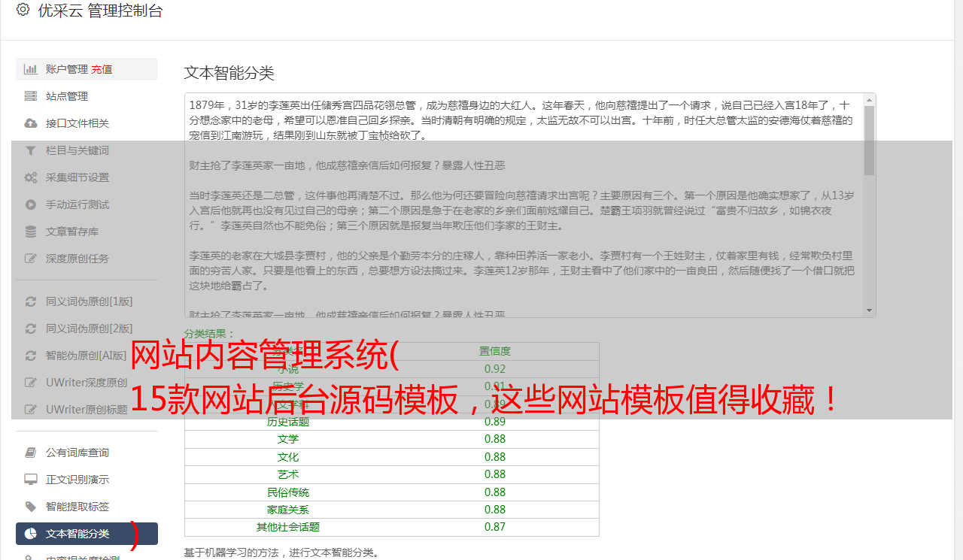Click the play icon next to 手动运行测试
The image size is (963, 560).
pyautogui.click(x=31, y=204)
